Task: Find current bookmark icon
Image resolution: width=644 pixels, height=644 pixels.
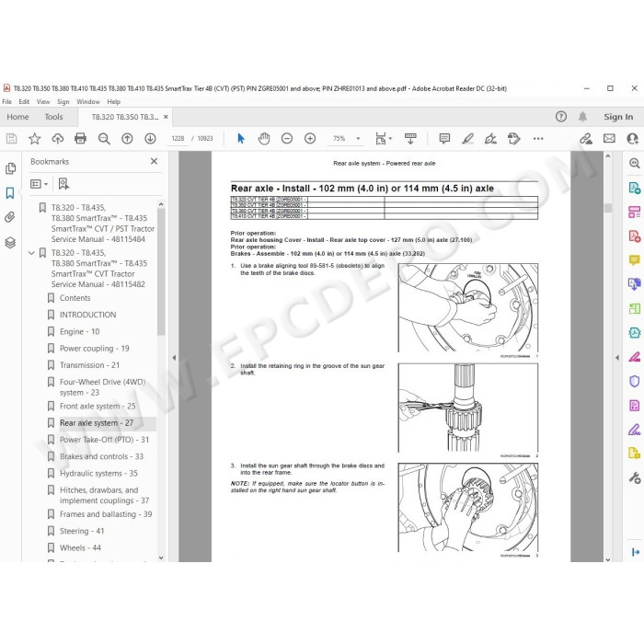Action: click(63, 184)
